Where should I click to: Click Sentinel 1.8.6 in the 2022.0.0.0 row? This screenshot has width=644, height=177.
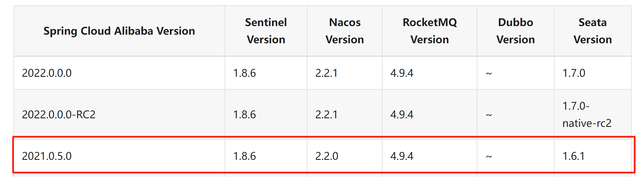(x=245, y=73)
